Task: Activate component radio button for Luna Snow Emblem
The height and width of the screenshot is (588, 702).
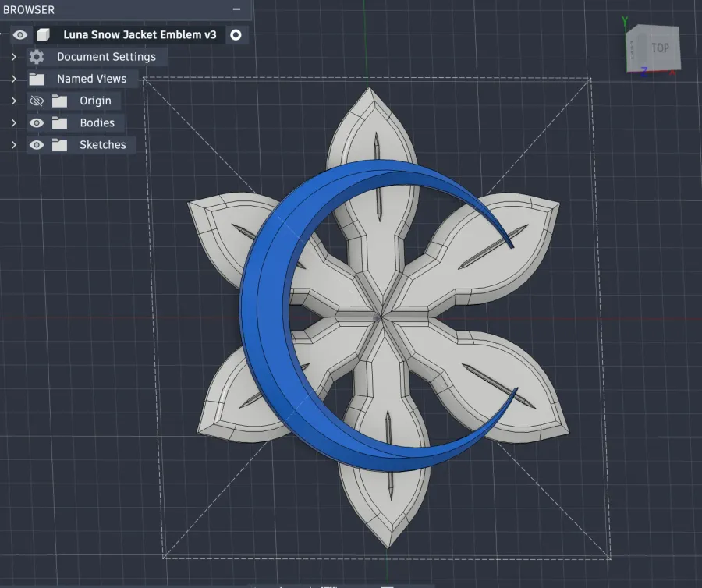Action: click(236, 35)
